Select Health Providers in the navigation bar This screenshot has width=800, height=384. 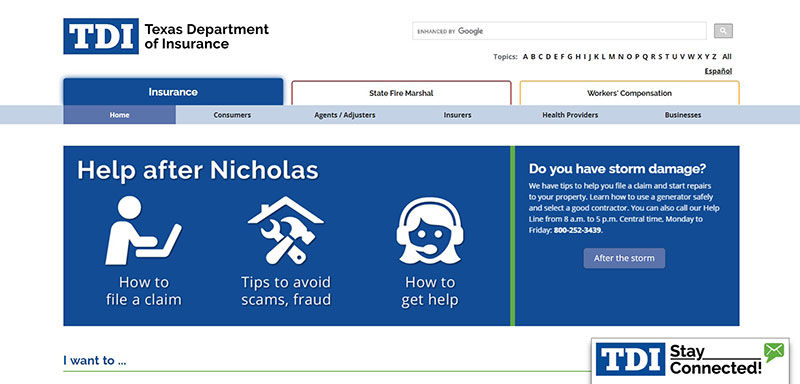(x=570, y=115)
